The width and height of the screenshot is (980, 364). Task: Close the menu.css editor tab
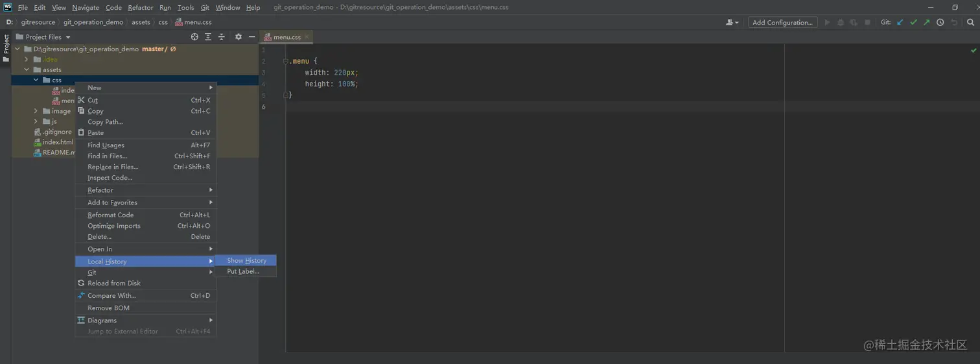click(307, 37)
